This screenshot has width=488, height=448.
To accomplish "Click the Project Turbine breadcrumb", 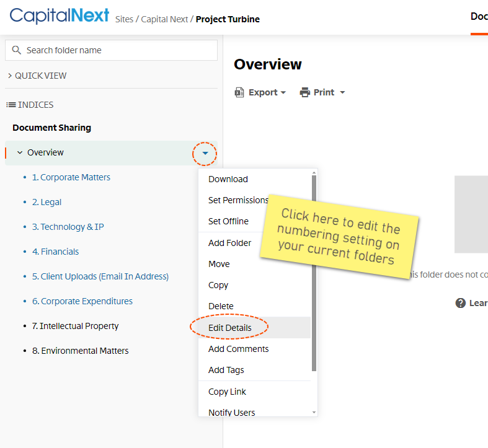I will [x=228, y=19].
